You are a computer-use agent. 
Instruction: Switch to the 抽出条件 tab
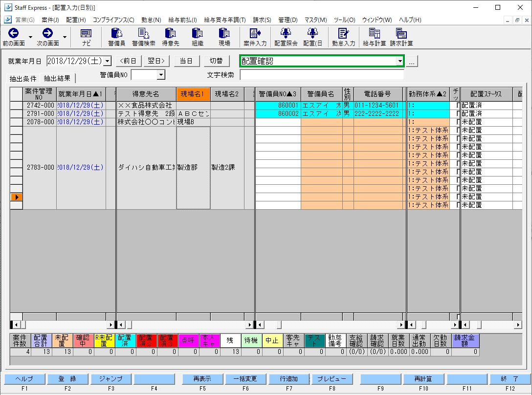click(x=22, y=79)
